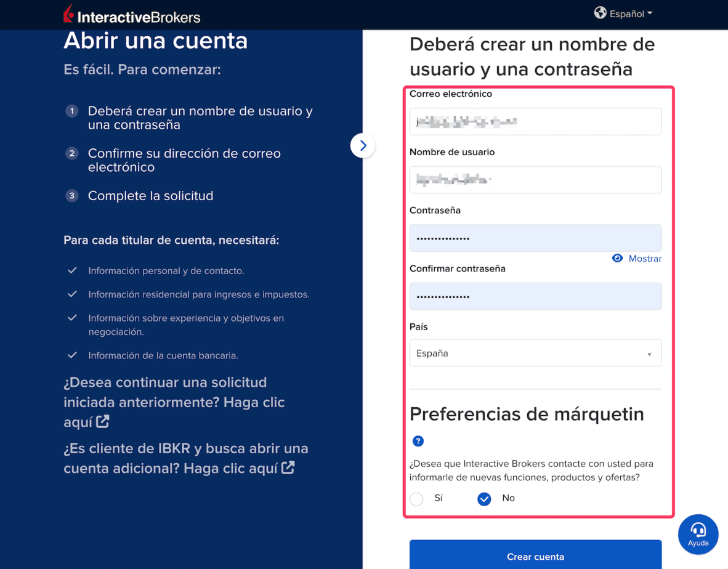Click the Crear cuenta button

point(535,555)
